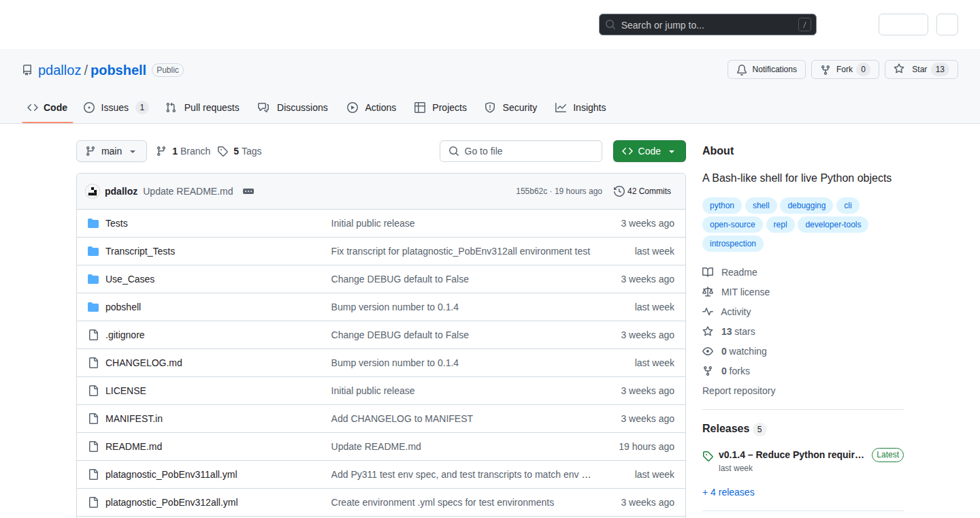Open the Pull requests tab

pos(203,108)
